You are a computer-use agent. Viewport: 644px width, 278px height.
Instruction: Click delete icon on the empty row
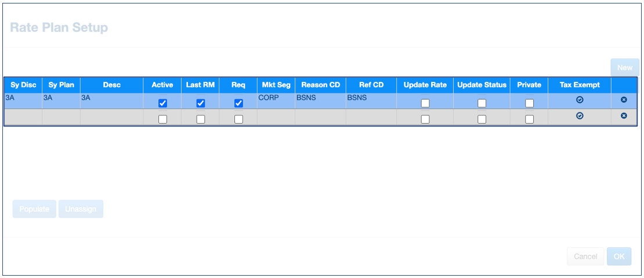624,116
